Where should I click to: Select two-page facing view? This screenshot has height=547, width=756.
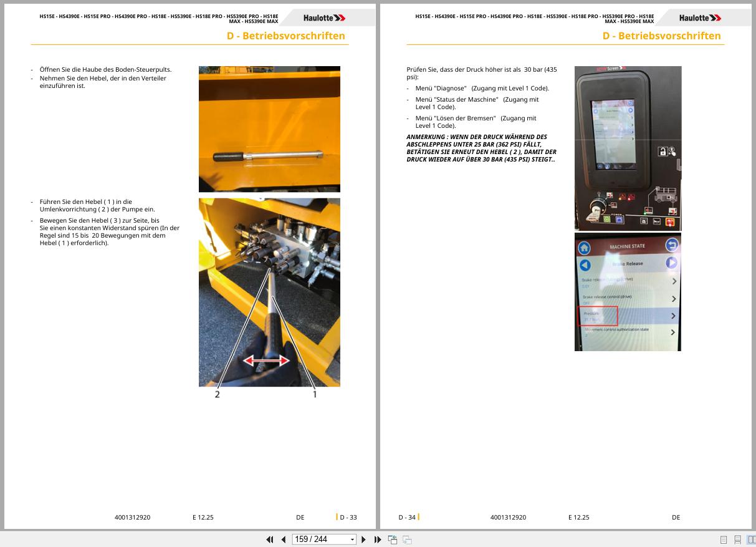tap(751, 540)
